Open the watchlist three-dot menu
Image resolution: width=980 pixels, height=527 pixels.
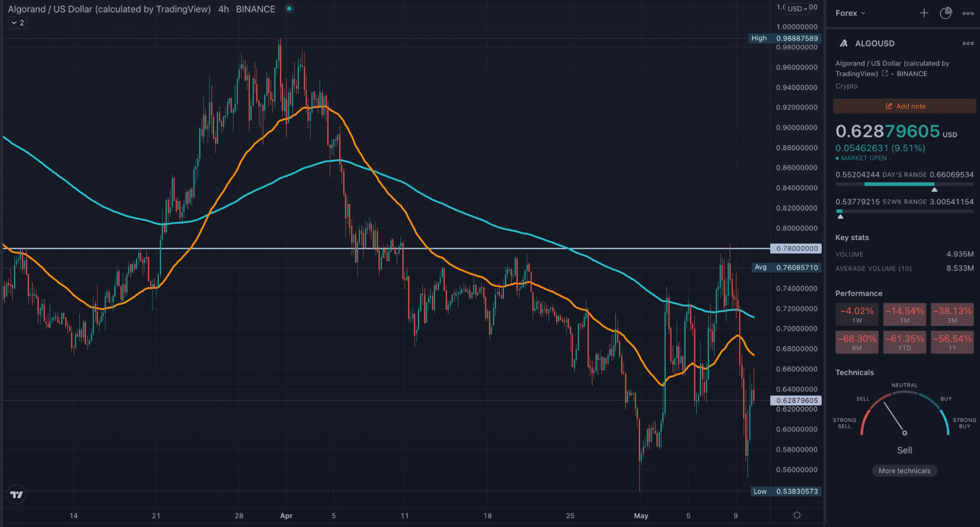(x=968, y=13)
